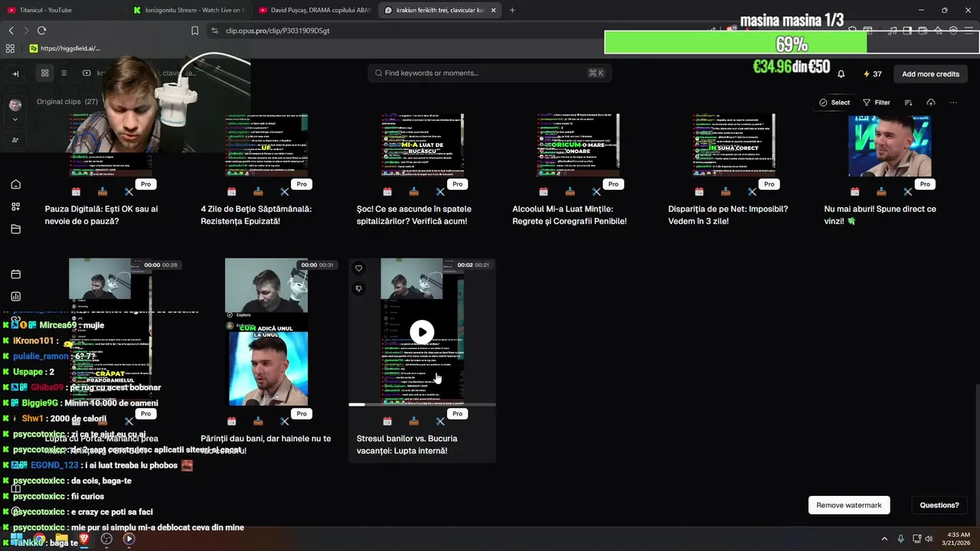980x551 pixels.
Task: Expand the account avatar dropdown chevron
Action: pyautogui.click(x=15, y=119)
